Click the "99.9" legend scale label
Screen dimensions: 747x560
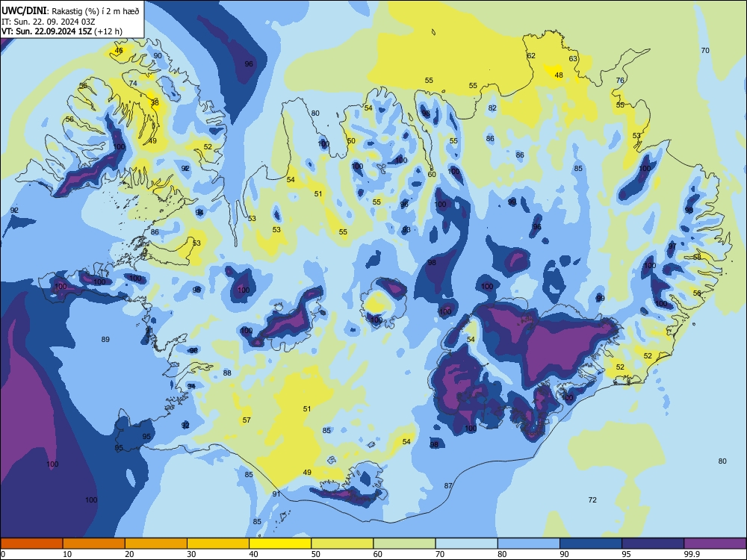coord(691,554)
